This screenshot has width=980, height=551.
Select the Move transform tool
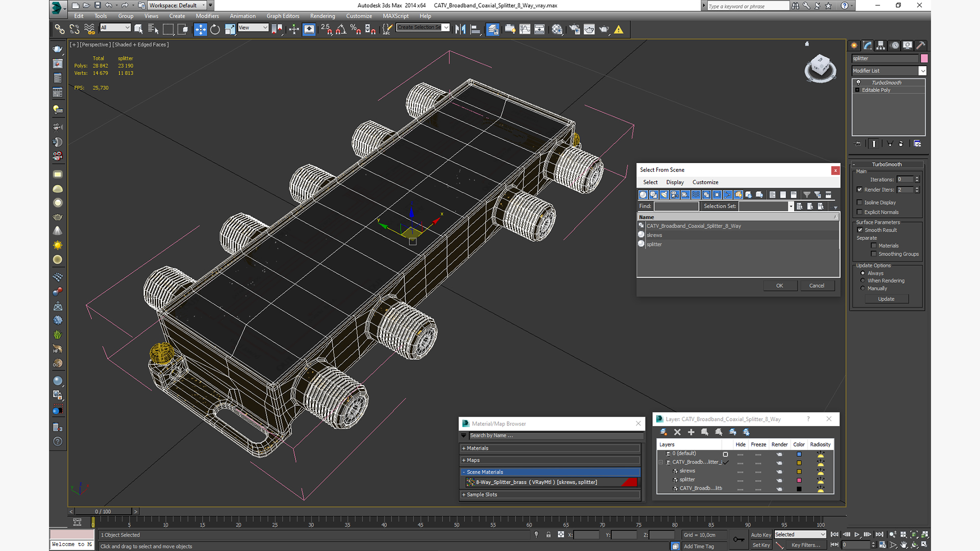[201, 30]
